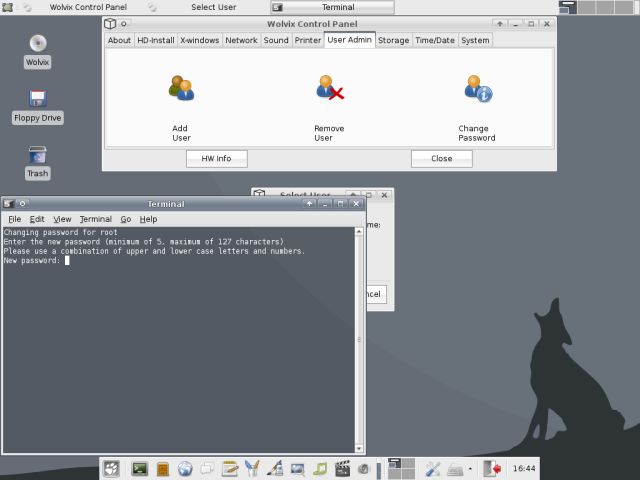Screen dimensions: 640x480
Task: Open the Wolvix CD desktop icon
Action: point(38,51)
